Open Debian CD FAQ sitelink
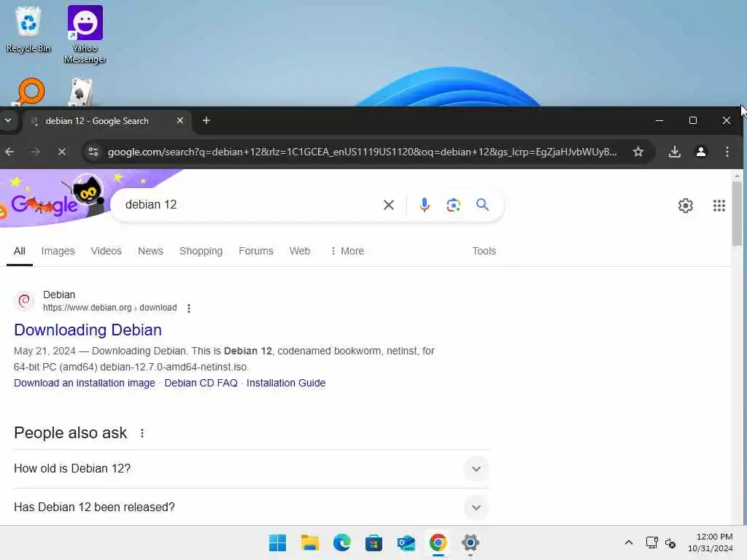Image resolution: width=747 pixels, height=560 pixels. click(201, 384)
